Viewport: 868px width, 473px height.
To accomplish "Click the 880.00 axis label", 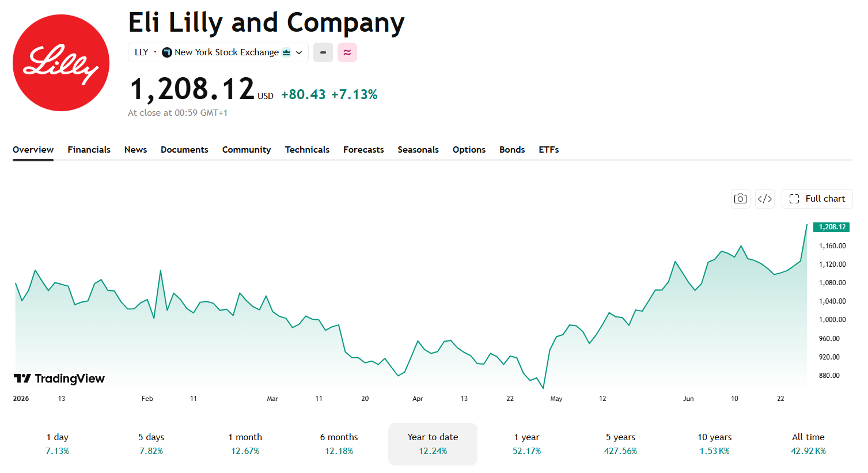I will [x=829, y=376].
